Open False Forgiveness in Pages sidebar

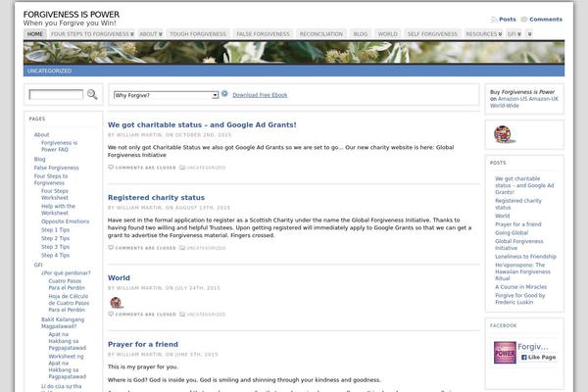click(x=56, y=168)
